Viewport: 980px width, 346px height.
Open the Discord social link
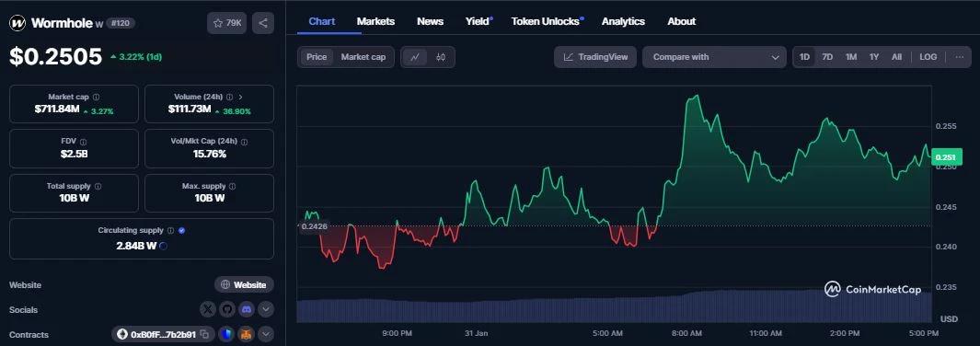click(x=247, y=309)
